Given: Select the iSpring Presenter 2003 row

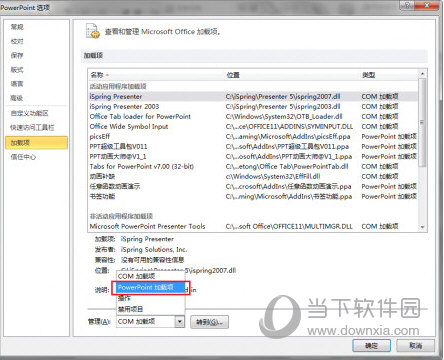Looking at the screenshot, I should tap(253, 106).
